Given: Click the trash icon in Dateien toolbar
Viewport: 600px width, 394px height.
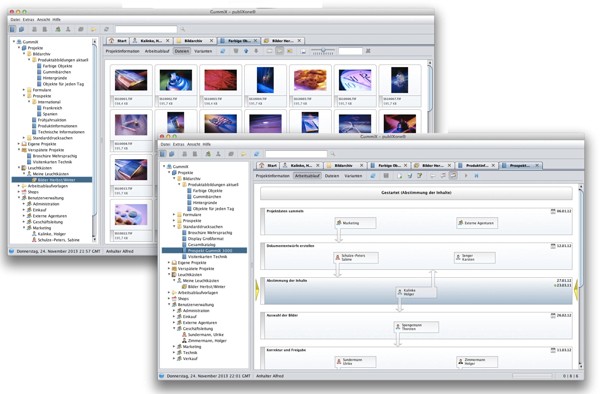Looking at the screenshot, I should point(236,51).
